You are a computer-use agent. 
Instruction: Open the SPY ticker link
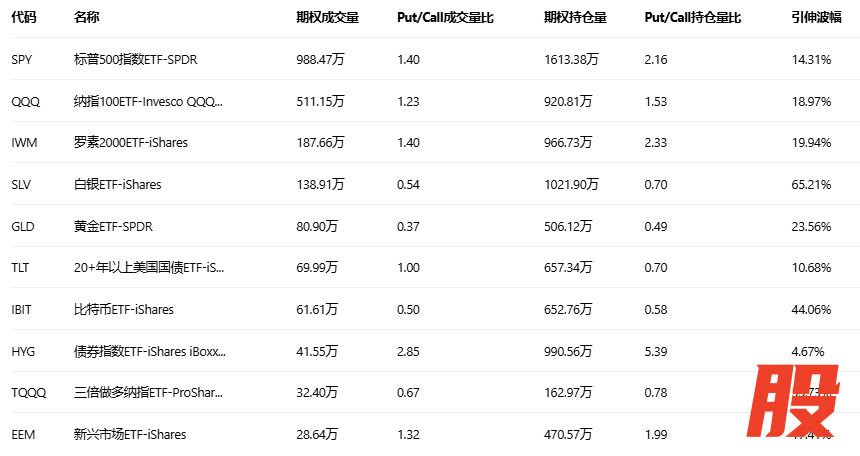22,60
